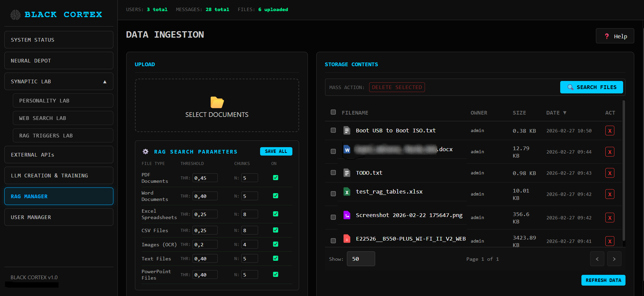Toggle the Images (OCR) enabled checkbox
The height and width of the screenshot is (296, 644).
(x=276, y=244)
